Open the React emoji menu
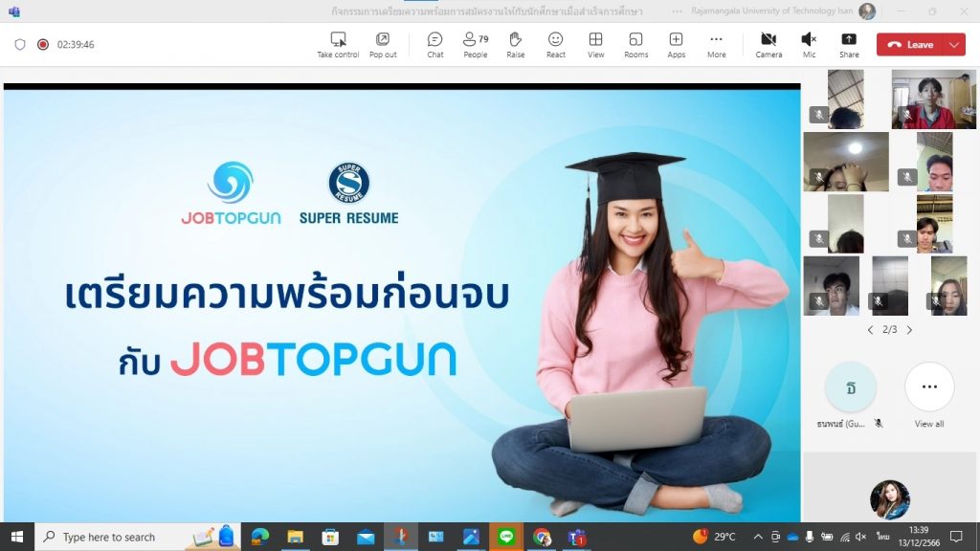This screenshot has width=980, height=551. point(555,44)
